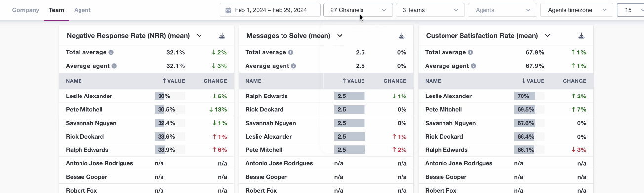This screenshot has height=193, width=644.
Task: Click info icon beside NRR Average agent
Action: pyautogui.click(x=114, y=66)
